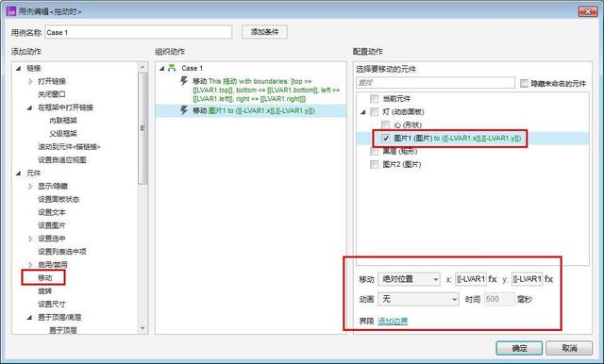Screen dimensions: 604x364
Task: Click lightning icon of 移动 图片1 action
Action: (x=184, y=110)
